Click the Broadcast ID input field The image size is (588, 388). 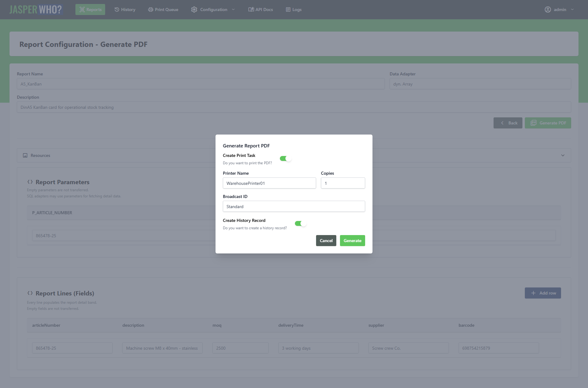[x=294, y=207]
